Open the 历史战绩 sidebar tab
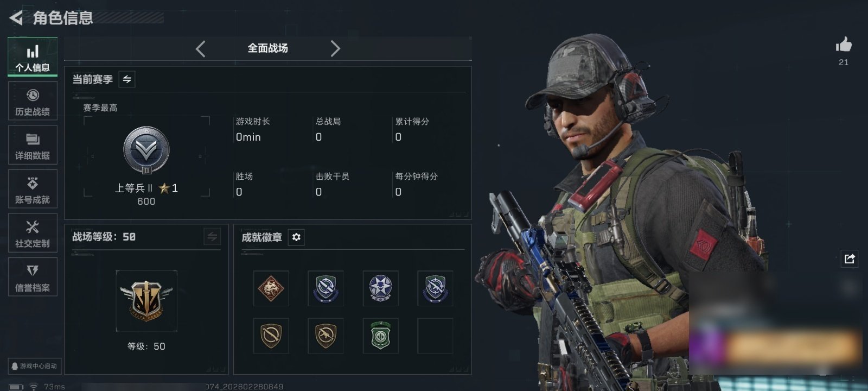The width and height of the screenshot is (868, 391). pyautogui.click(x=33, y=101)
